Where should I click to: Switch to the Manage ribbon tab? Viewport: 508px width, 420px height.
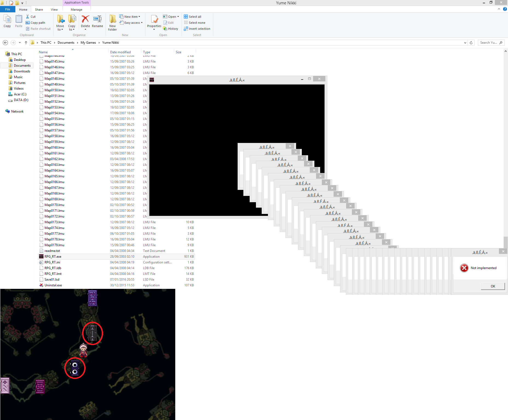[x=77, y=10]
